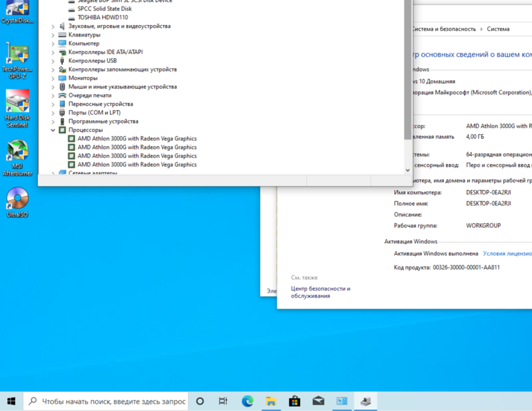The height and width of the screenshot is (411, 532).
Task: Open UltraISO desktop shortcut
Action: click(x=17, y=202)
